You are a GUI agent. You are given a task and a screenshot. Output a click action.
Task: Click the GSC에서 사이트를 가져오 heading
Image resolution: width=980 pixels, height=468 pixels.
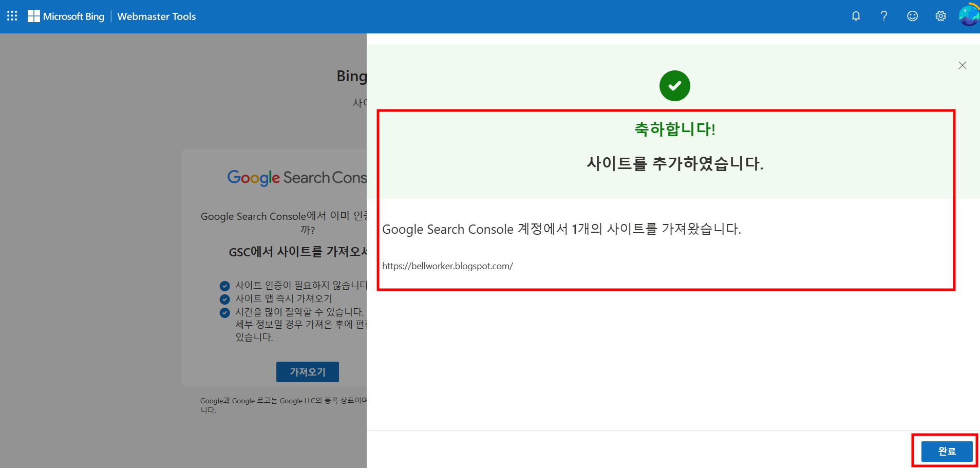pos(297,252)
